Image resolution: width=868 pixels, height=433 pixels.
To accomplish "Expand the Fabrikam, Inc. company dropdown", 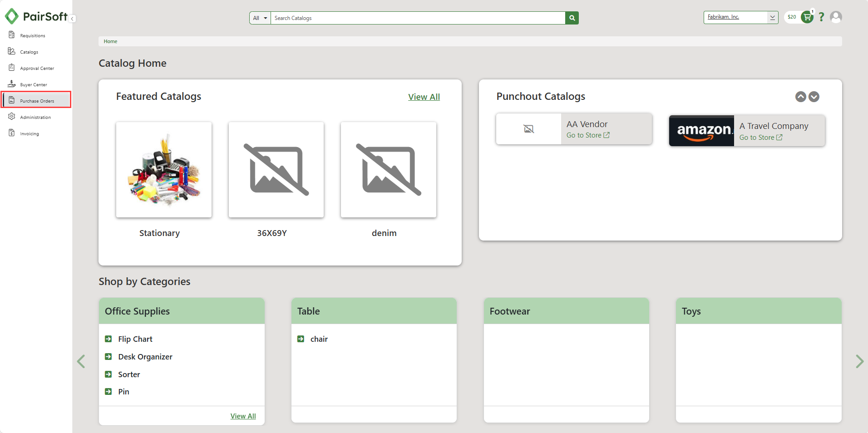I will 772,17.
